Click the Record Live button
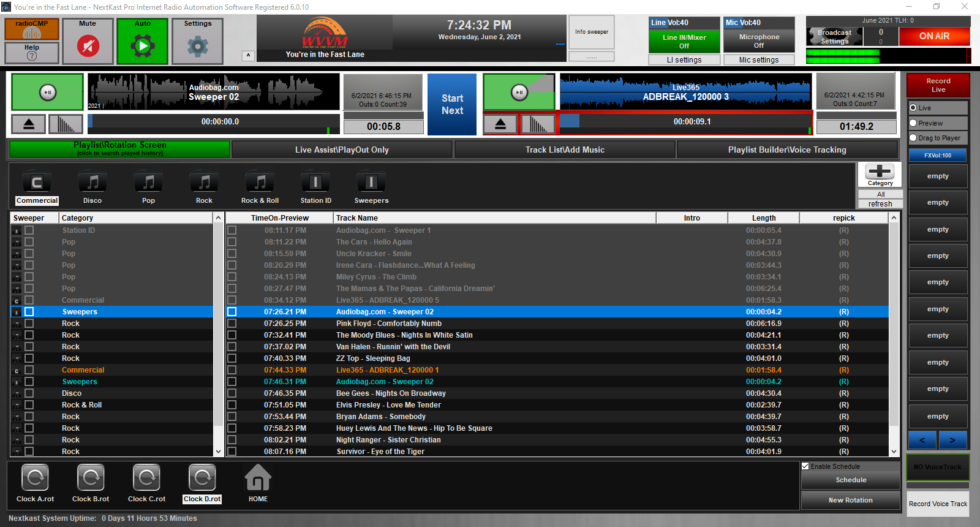Viewport: 980px width, 527px height. click(x=938, y=85)
